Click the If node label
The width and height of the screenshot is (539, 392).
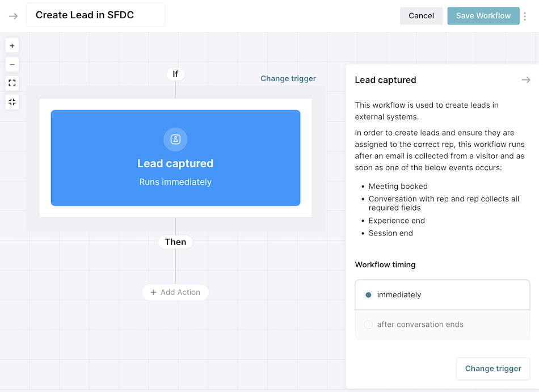[175, 74]
